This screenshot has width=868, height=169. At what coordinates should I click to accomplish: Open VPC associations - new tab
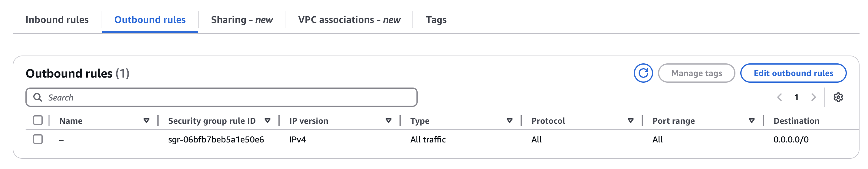pyautogui.click(x=349, y=20)
